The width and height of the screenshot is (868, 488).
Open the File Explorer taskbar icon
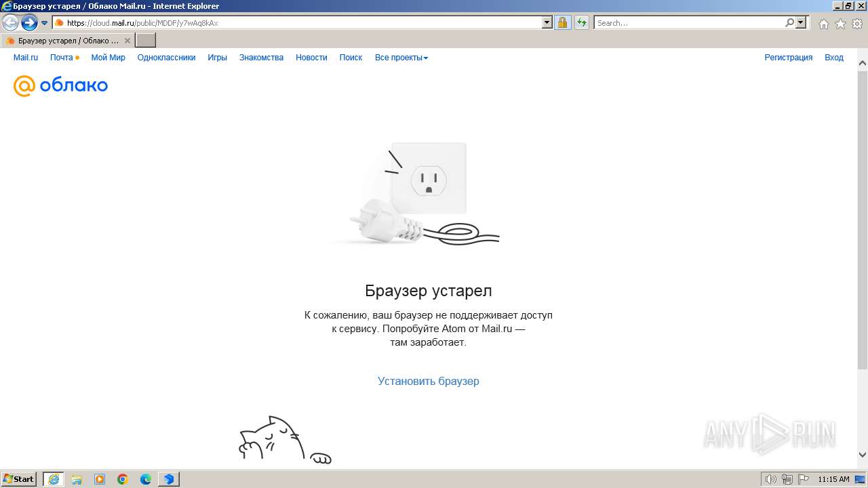(77, 479)
